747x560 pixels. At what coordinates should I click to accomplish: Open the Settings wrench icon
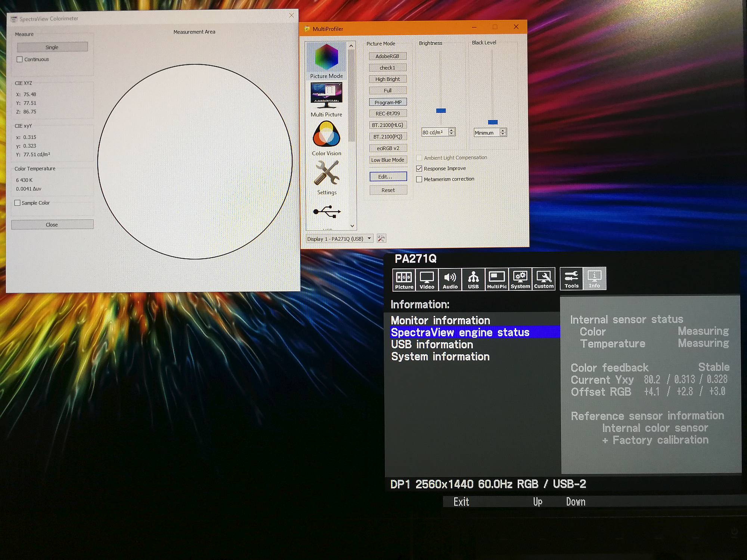[x=326, y=173]
